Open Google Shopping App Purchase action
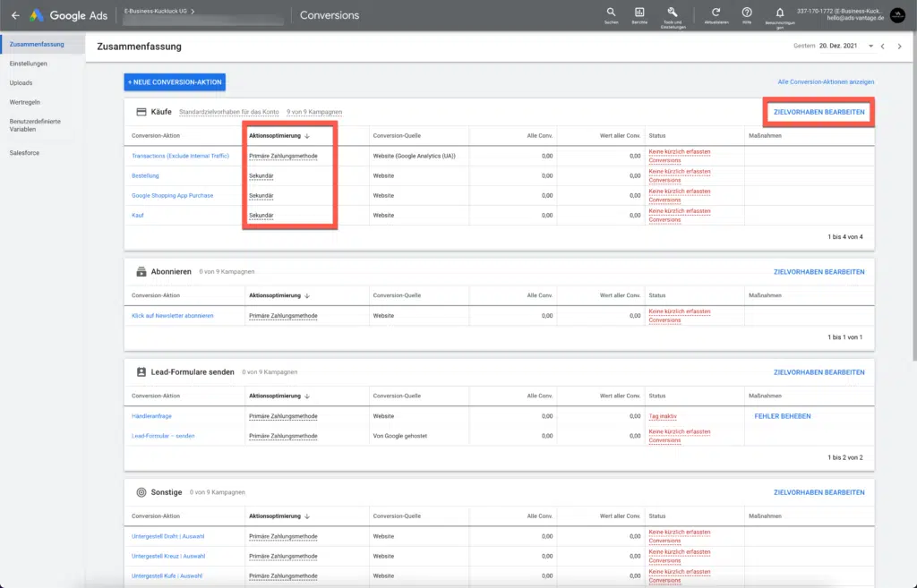The width and height of the screenshot is (917, 588). tap(173, 196)
